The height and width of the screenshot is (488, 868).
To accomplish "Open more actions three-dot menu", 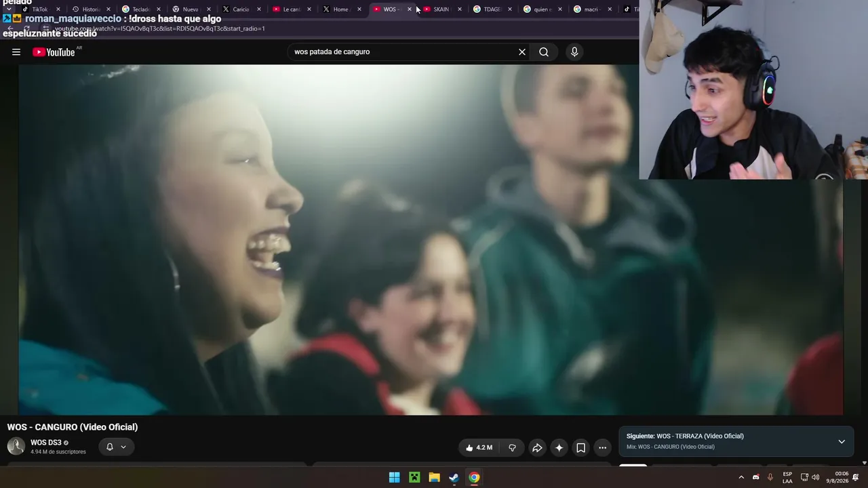I will [602, 447].
